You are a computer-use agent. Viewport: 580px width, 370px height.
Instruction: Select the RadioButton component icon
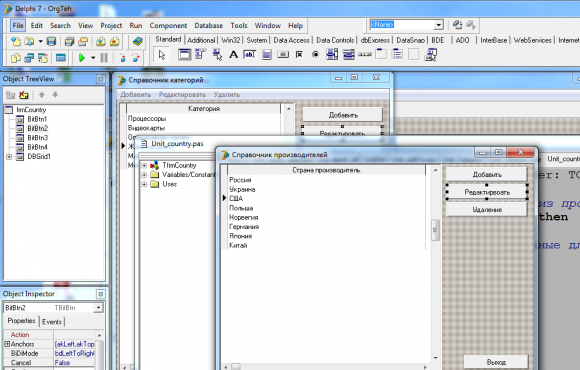point(315,55)
